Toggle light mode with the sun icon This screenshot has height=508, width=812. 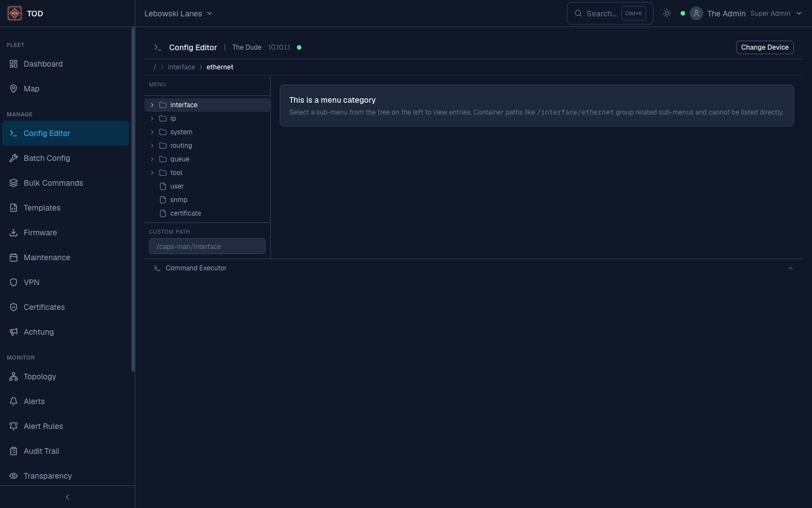coord(667,13)
